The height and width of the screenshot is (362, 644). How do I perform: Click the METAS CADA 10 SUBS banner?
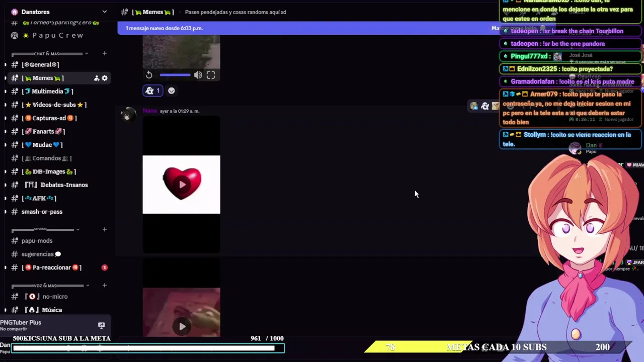[x=496, y=347]
